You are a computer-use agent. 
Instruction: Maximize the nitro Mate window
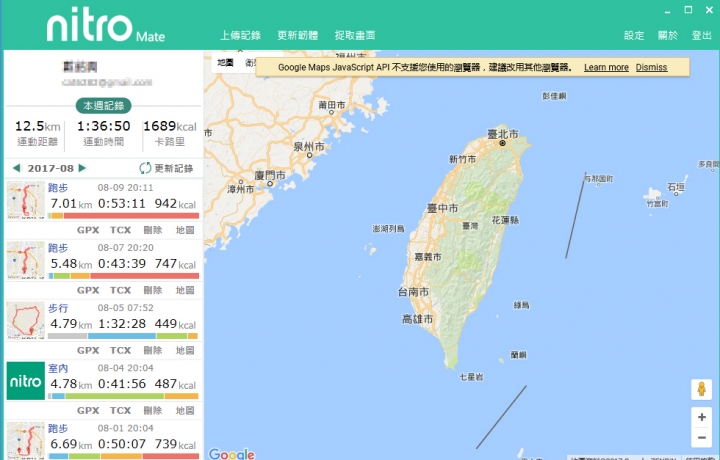tap(688, 10)
